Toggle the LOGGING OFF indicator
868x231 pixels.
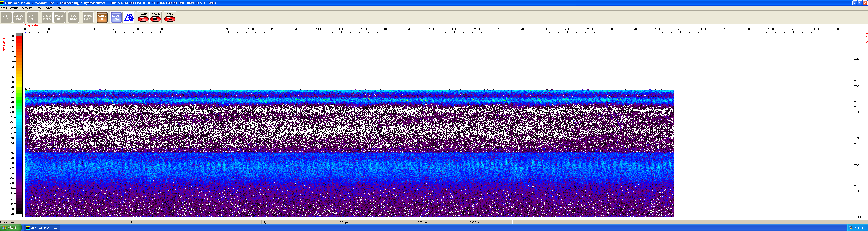pos(155,17)
